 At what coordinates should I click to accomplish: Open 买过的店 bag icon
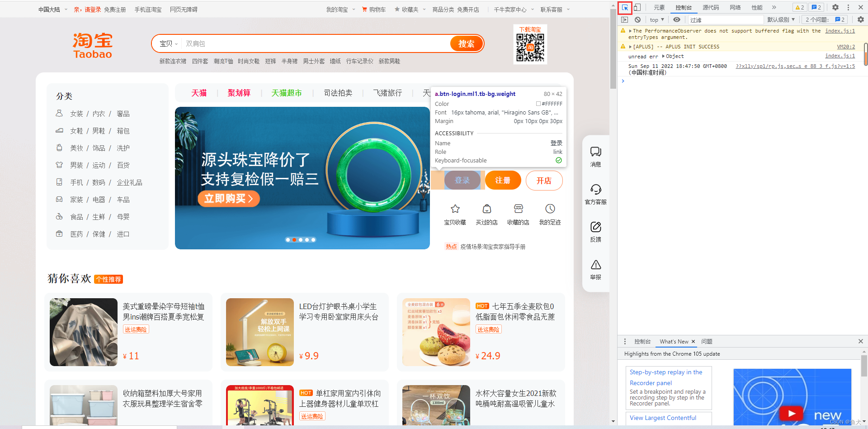(x=487, y=209)
